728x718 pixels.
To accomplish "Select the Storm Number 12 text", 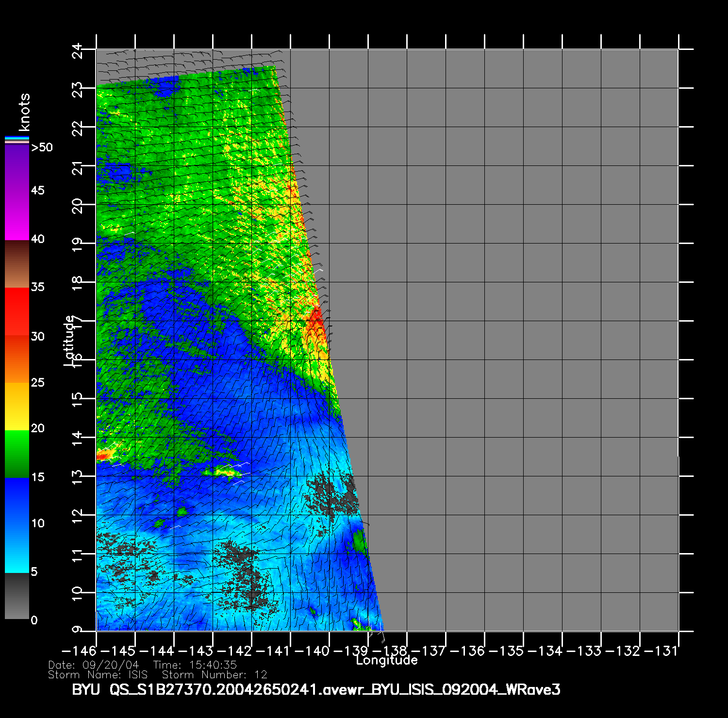I will click(215, 674).
